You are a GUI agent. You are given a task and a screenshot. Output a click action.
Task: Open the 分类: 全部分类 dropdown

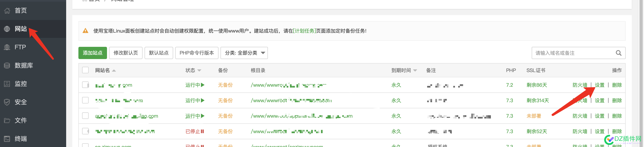click(244, 53)
